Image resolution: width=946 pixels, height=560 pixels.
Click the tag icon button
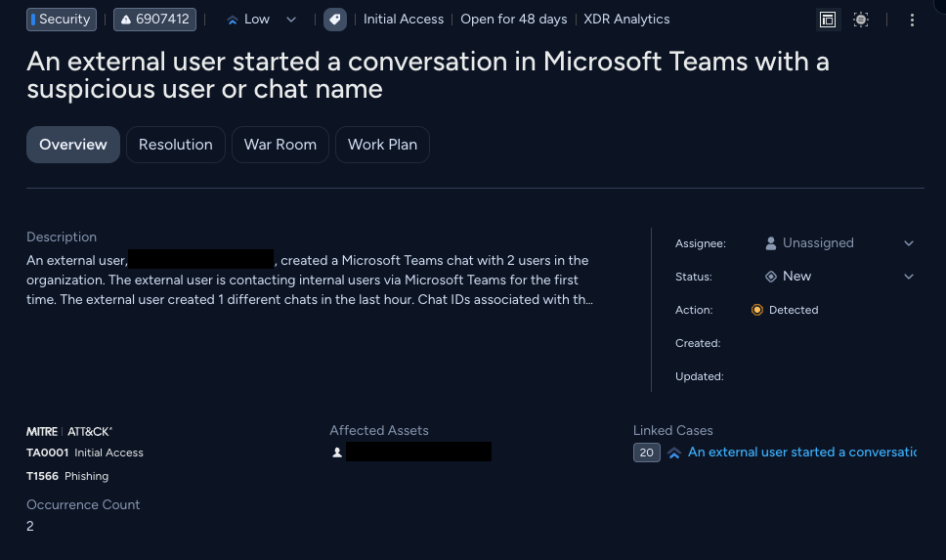click(335, 20)
